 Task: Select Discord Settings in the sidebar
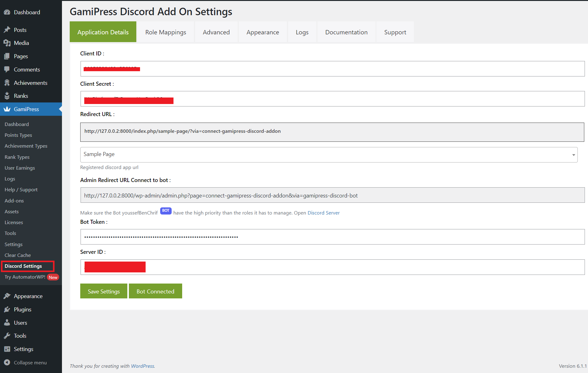coord(23,266)
